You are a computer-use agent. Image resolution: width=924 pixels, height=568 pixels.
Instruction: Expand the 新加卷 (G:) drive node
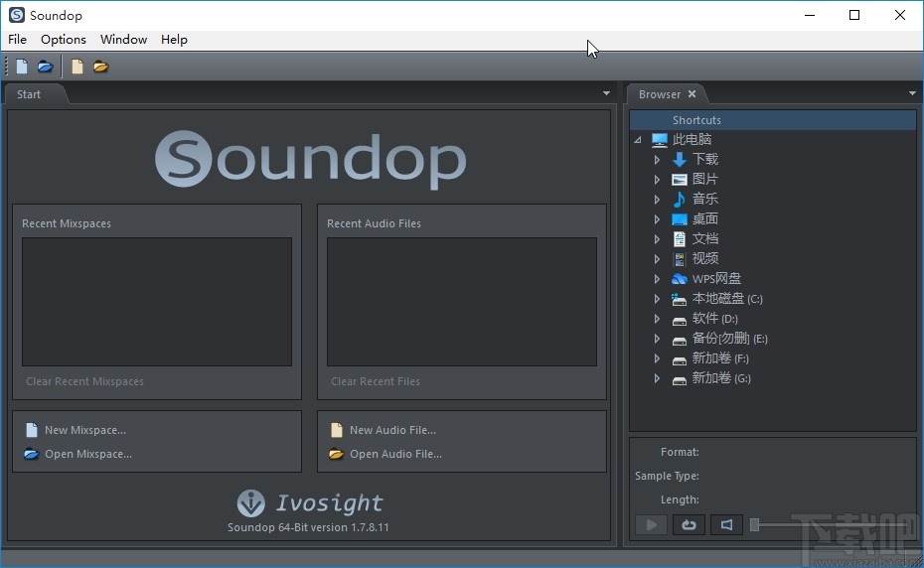(657, 379)
